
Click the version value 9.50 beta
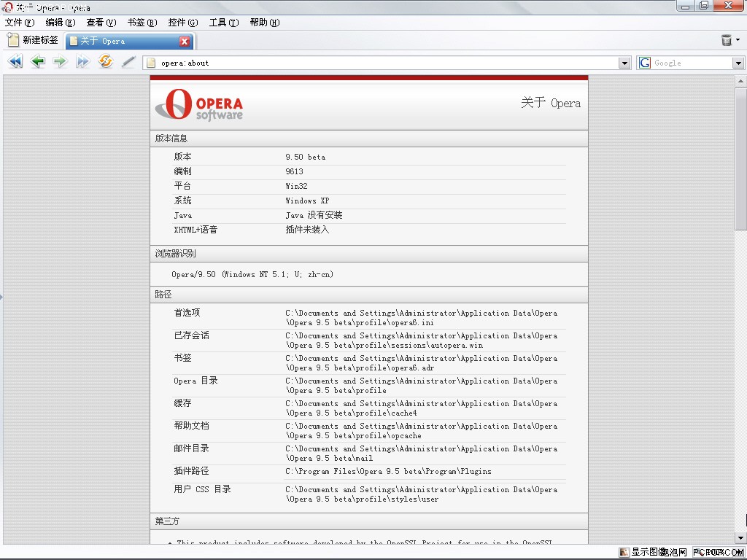[x=306, y=157]
